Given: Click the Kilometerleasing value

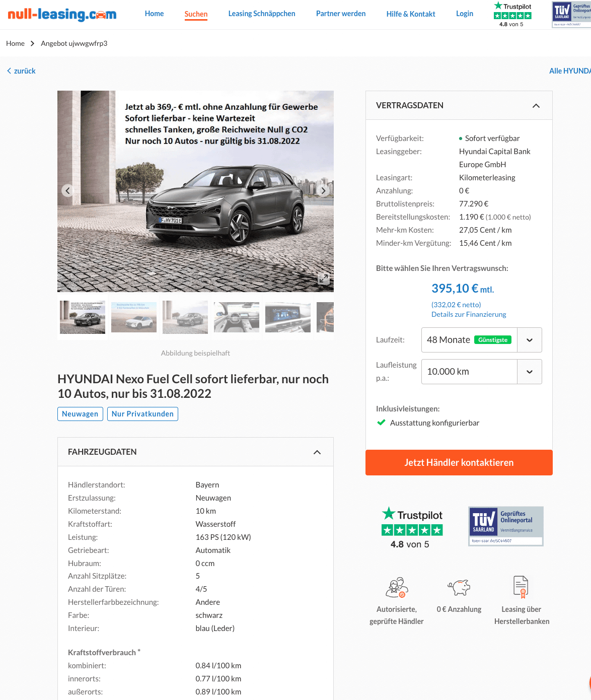Looking at the screenshot, I should [x=487, y=178].
